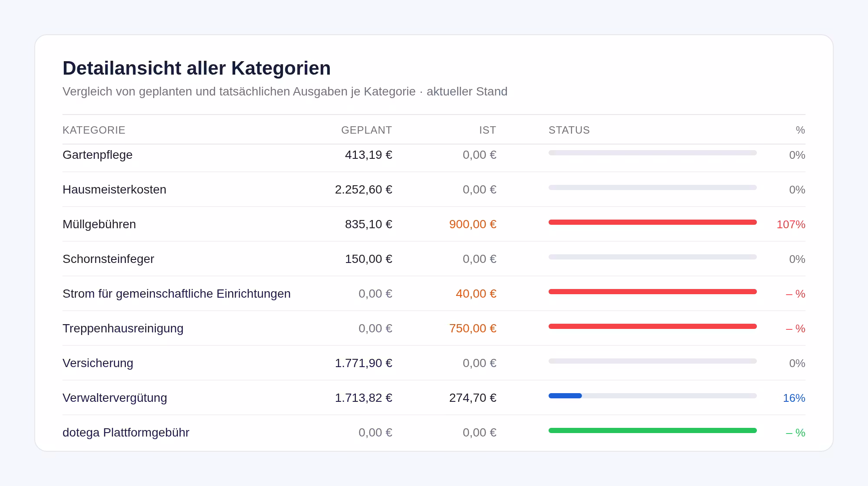Click the subtitle mentioning aktueller Stand
The width and height of the screenshot is (868, 486).
pos(285,92)
